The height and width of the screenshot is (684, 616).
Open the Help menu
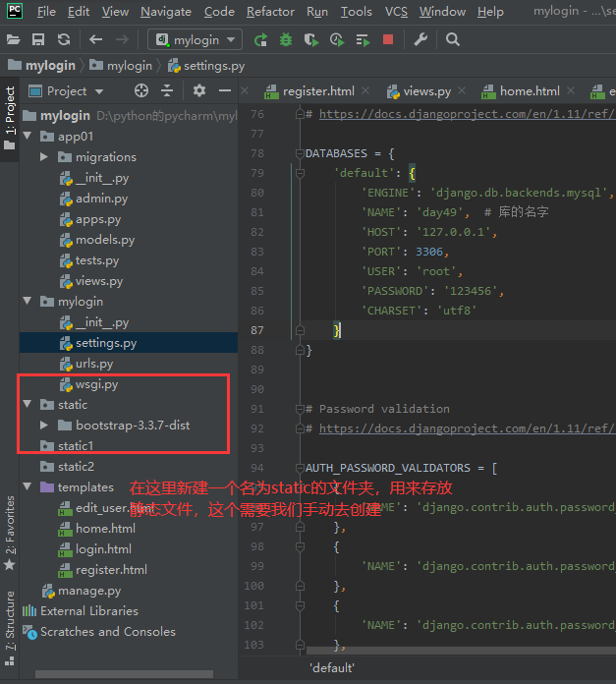pyautogui.click(x=490, y=12)
